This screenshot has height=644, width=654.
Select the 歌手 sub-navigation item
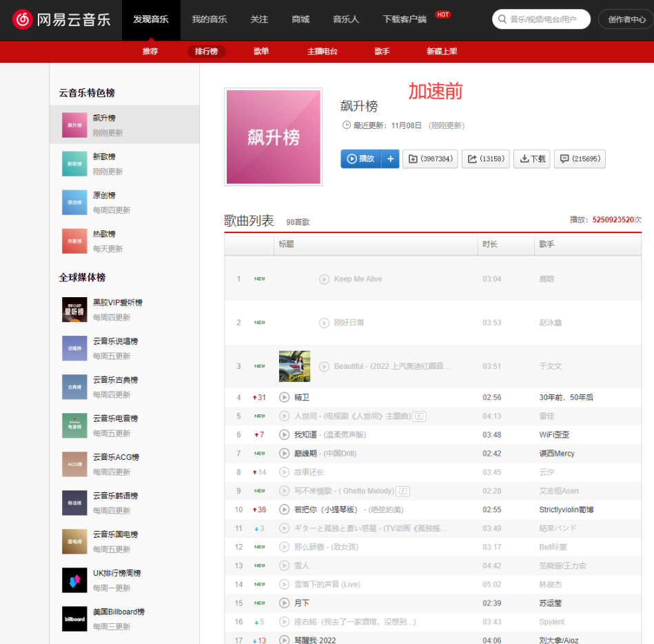tap(382, 51)
